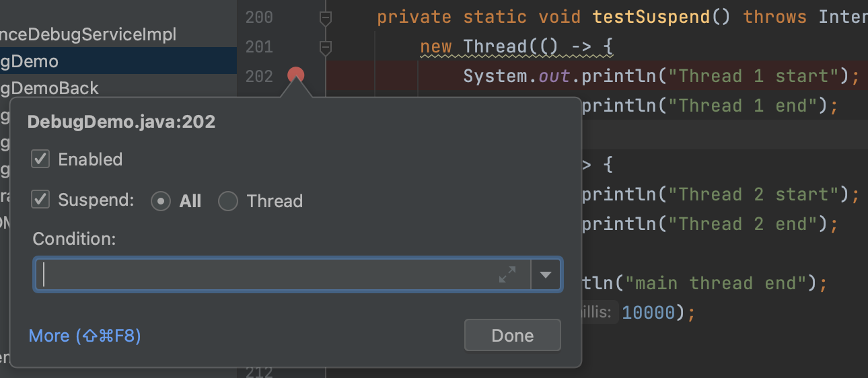
Task: Collapse the lambda fold marker on line 201
Action: click(326, 47)
